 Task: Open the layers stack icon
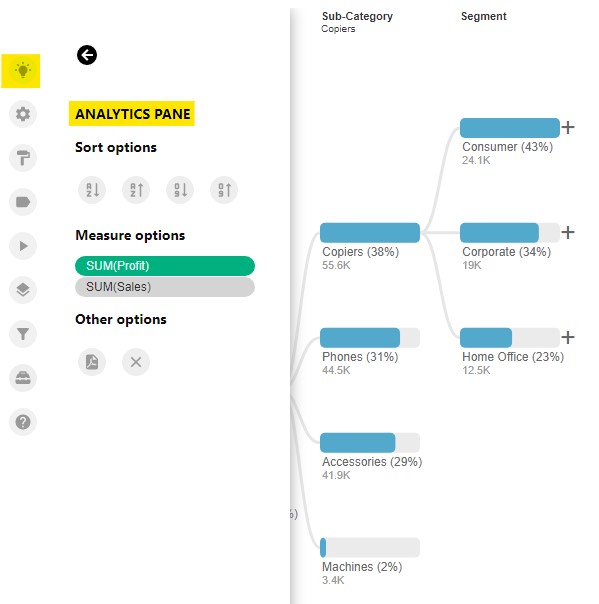[x=23, y=290]
